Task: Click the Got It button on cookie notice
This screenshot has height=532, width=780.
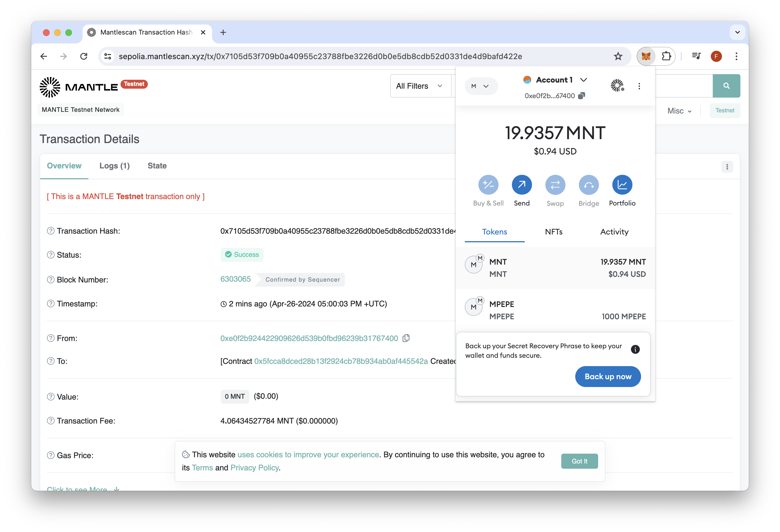Action: tap(580, 461)
